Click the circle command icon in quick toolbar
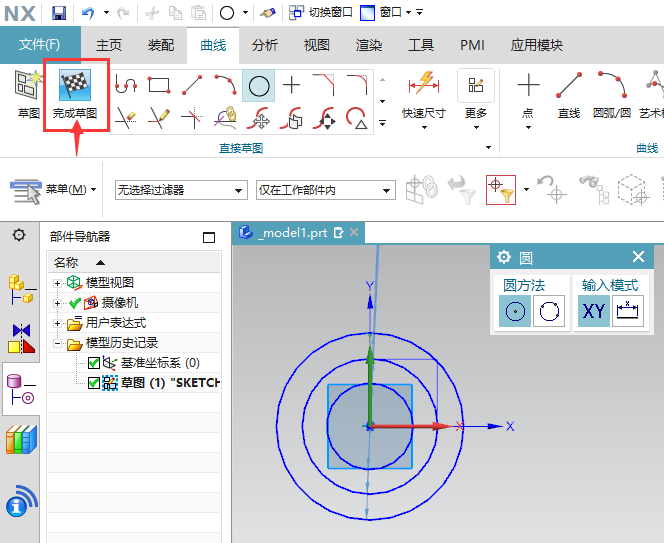 pos(227,13)
